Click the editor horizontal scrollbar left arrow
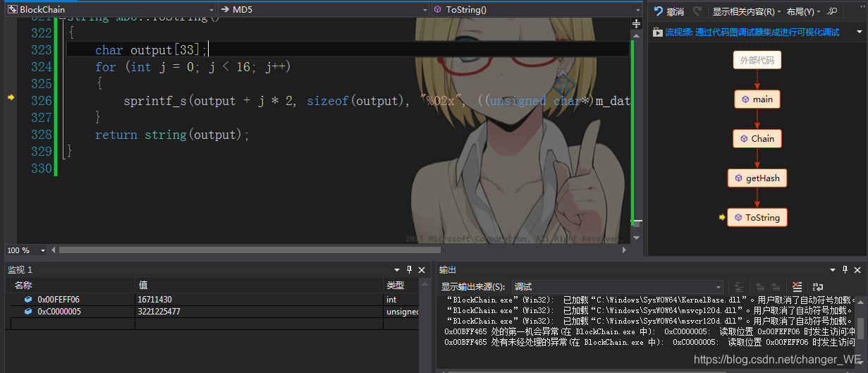The height and width of the screenshot is (373, 868). [x=54, y=250]
